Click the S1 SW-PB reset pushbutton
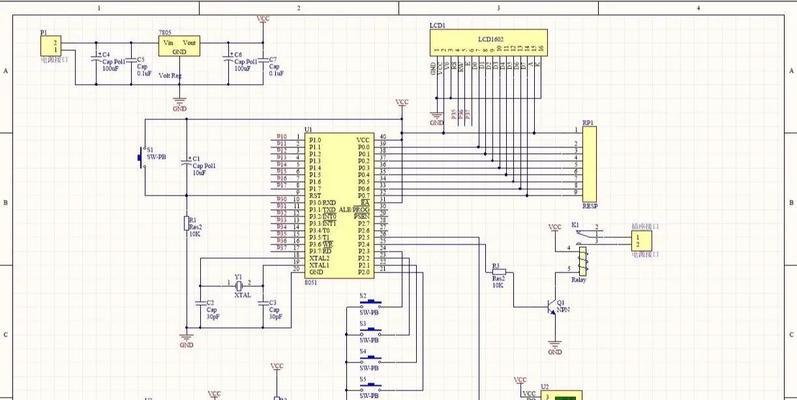The height and width of the screenshot is (400, 797). [140, 157]
